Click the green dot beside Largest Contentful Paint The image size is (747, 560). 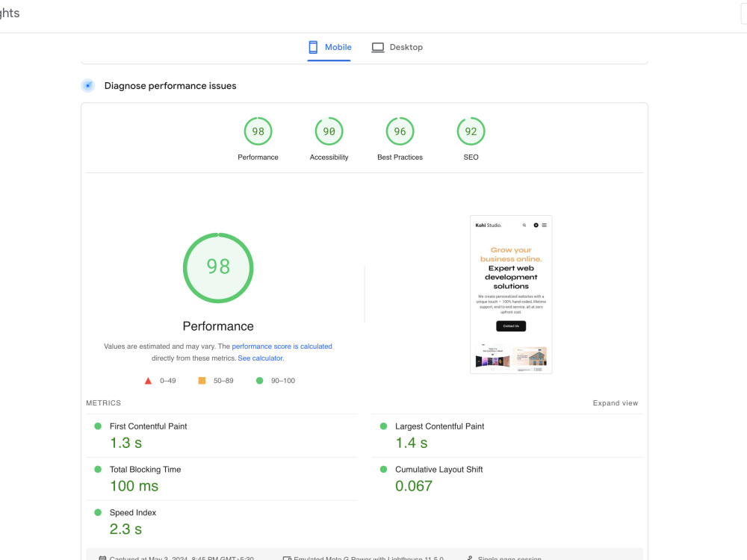tap(383, 426)
